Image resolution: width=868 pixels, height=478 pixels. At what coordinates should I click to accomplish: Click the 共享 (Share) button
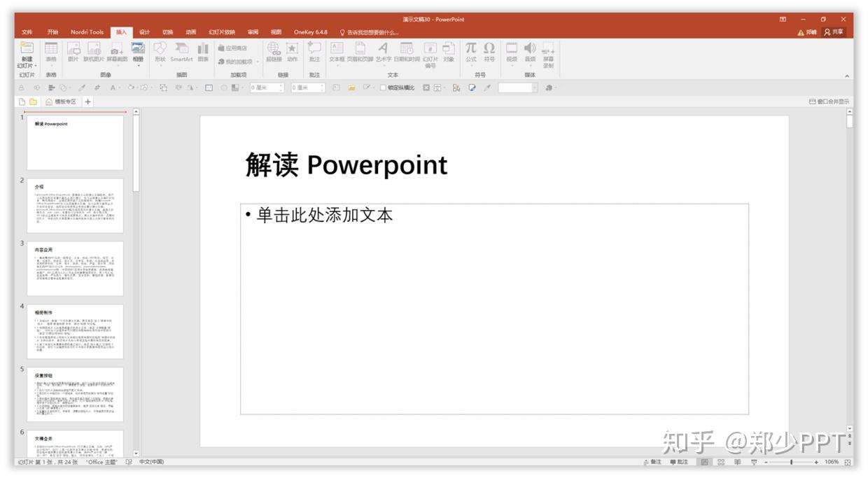coord(834,32)
